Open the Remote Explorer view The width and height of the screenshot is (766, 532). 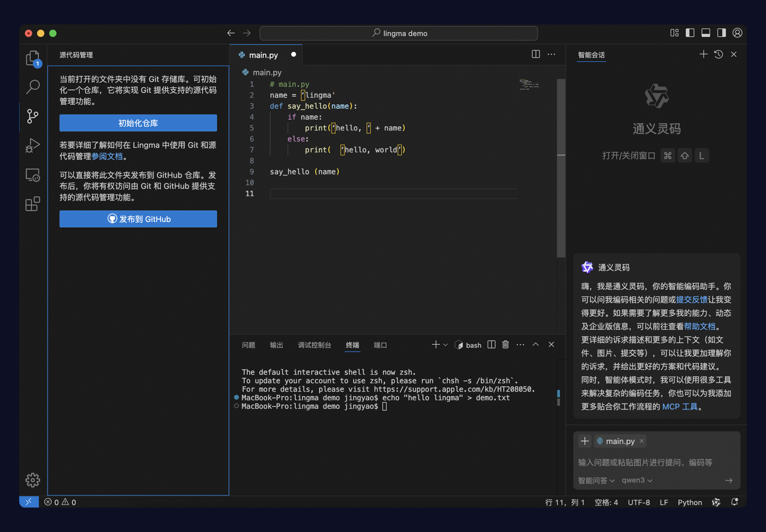33,175
